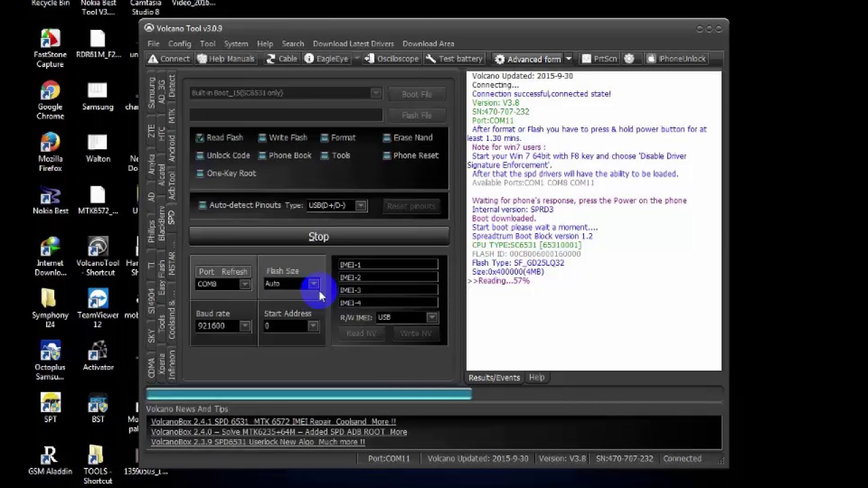Open VolcanoBox 2.4.1 news link
Viewport: 868px width, 488px height.
tap(273, 422)
